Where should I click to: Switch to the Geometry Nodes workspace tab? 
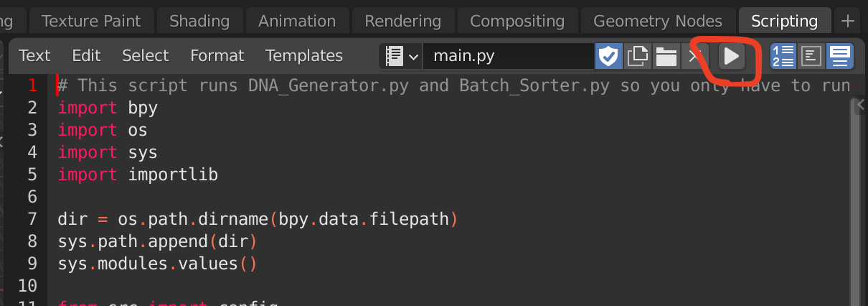coord(658,21)
